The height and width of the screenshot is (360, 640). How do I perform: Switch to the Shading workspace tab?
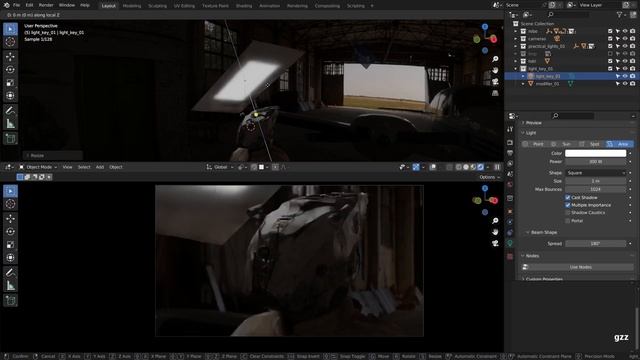pyautogui.click(x=244, y=6)
